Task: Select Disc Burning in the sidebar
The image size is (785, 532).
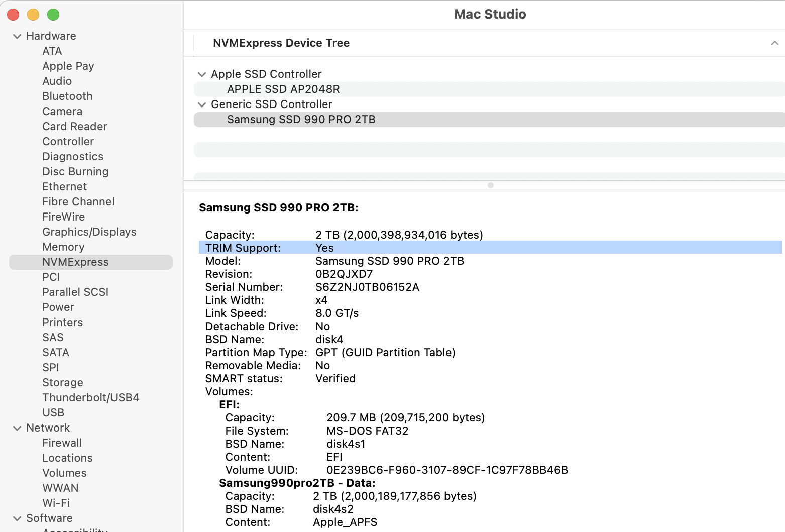Action: pyautogui.click(x=75, y=172)
